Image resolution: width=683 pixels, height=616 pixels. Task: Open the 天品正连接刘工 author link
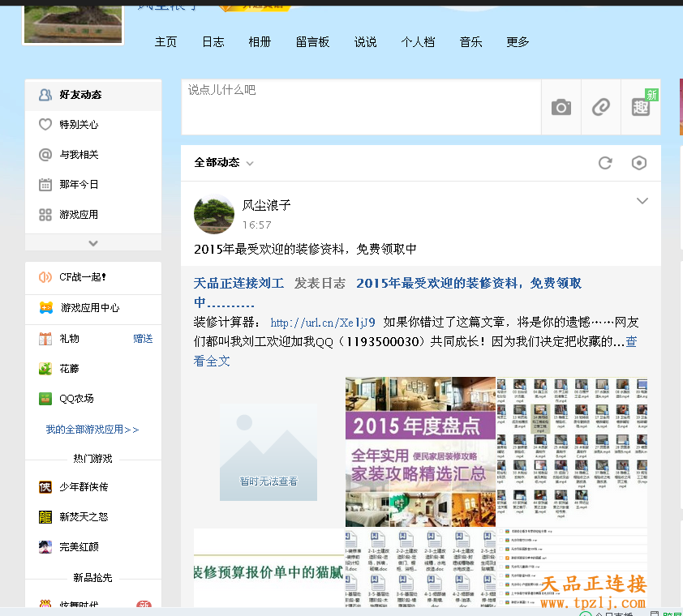point(238,284)
